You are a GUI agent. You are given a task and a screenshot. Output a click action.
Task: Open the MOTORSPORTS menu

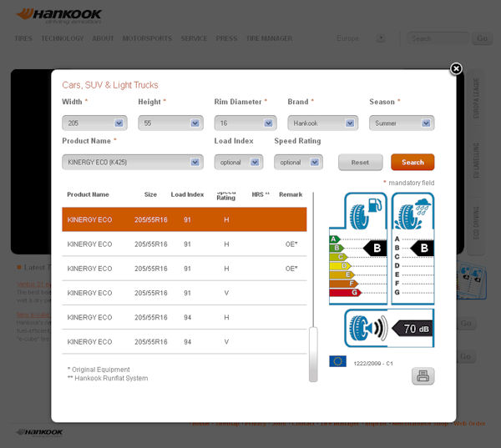pyautogui.click(x=147, y=38)
